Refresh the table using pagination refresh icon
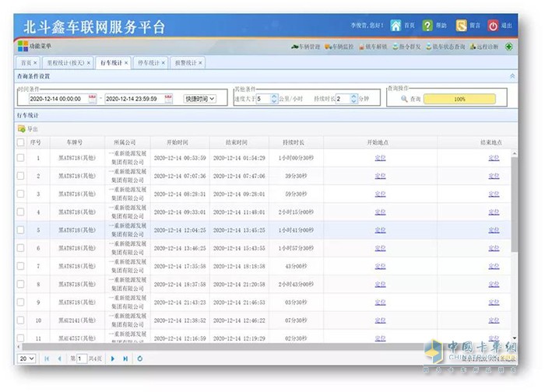 coord(139,359)
